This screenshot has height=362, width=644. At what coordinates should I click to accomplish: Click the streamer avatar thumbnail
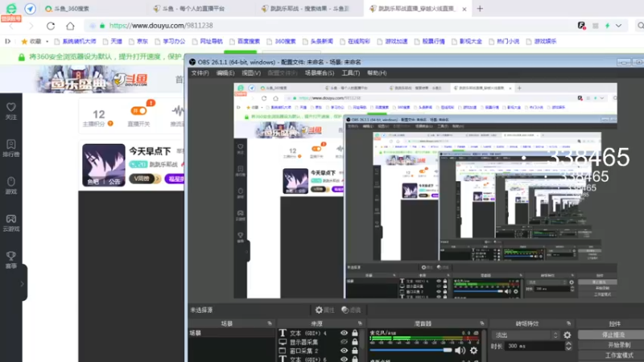(x=104, y=165)
